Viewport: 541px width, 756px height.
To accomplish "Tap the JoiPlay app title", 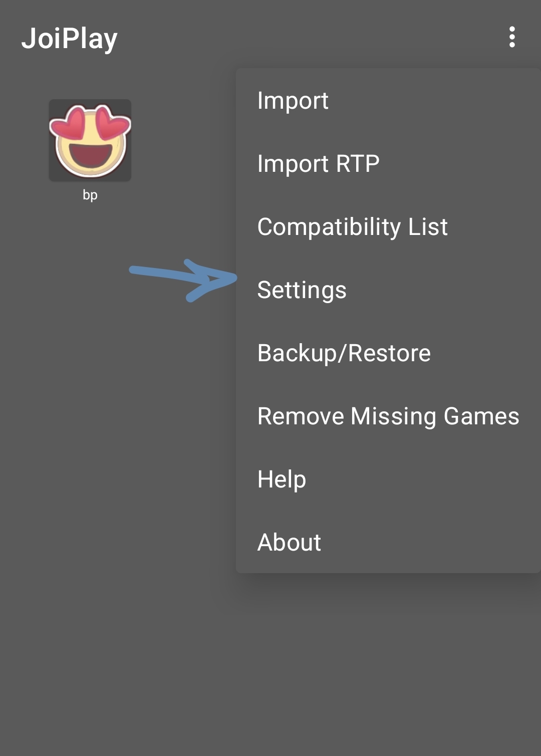I will click(70, 39).
